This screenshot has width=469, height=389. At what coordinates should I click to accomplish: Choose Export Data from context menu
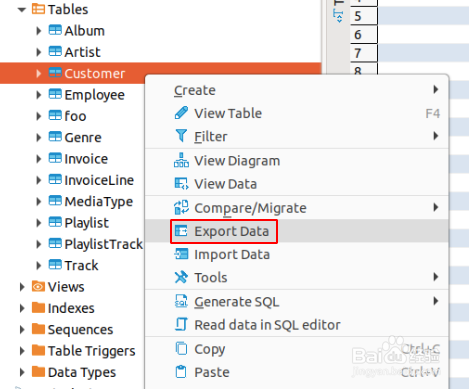(297, 231)
